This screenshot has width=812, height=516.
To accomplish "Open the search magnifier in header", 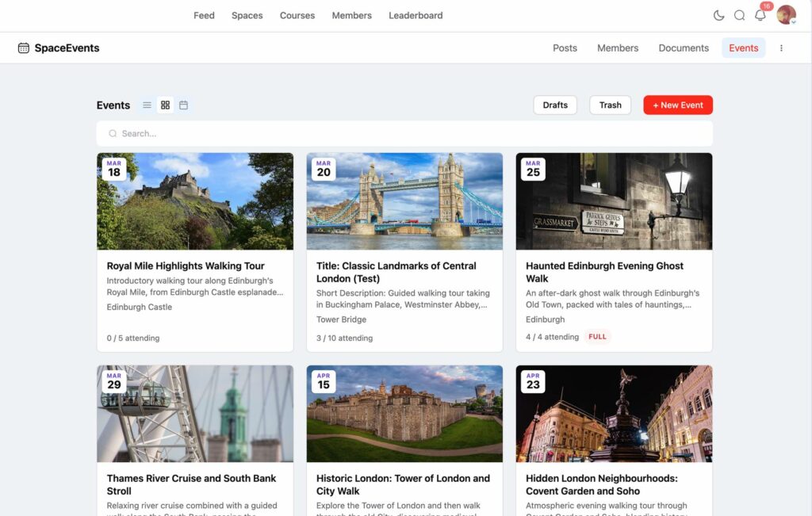I will pyautogui.click(x=739, y=15).
